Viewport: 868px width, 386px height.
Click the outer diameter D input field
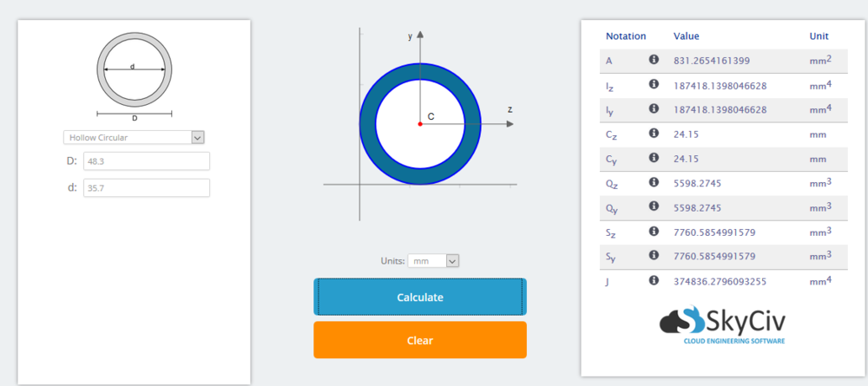click(147, 161)
